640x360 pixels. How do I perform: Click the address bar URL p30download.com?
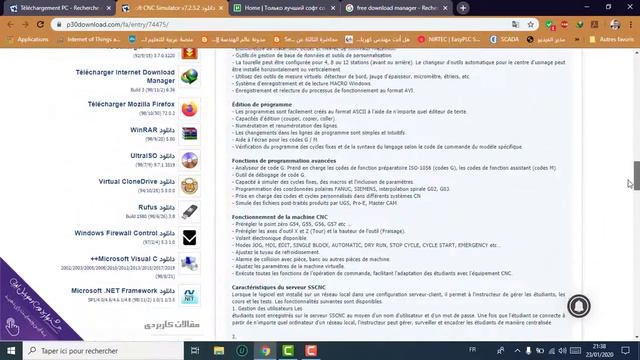click(117, 24)
